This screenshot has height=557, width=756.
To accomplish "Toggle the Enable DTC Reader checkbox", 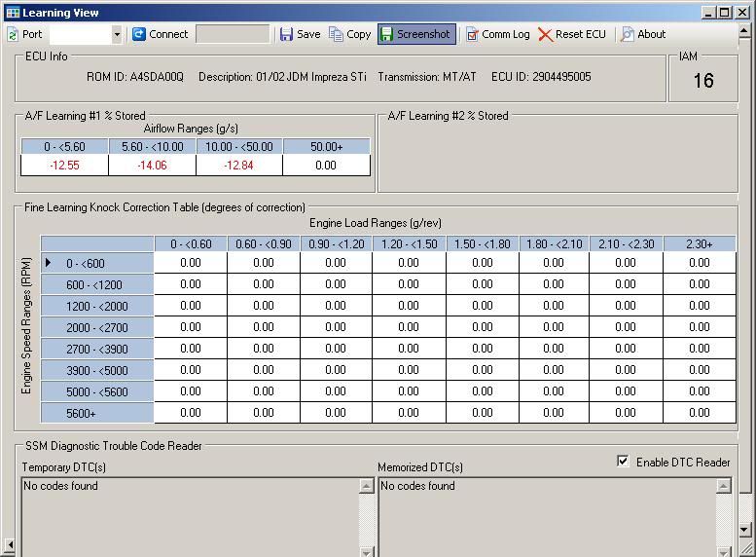I will pos(623,462).
